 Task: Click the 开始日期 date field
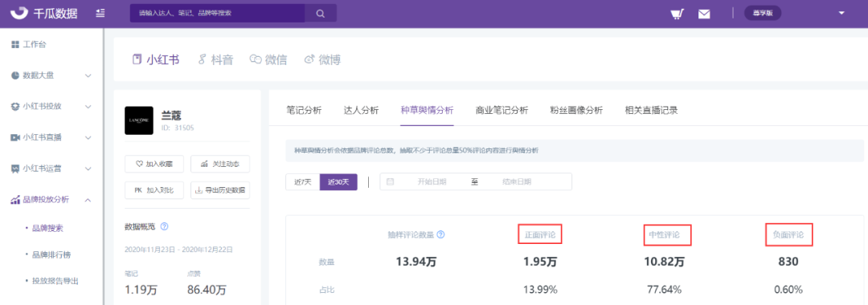coord(432,181)
